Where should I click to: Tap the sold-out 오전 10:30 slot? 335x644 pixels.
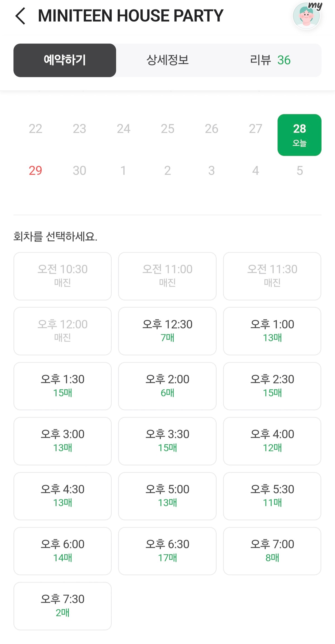tap(63, 276)
